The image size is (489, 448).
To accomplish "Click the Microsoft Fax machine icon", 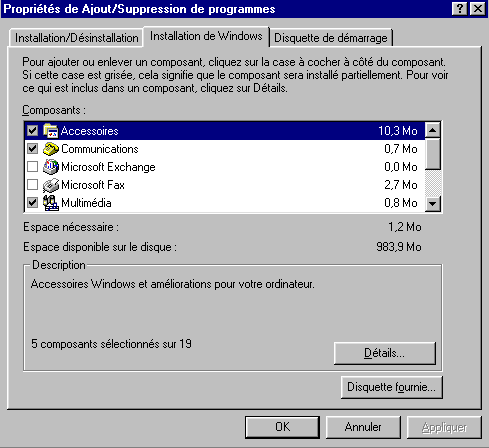I will (x=51, y=185).
